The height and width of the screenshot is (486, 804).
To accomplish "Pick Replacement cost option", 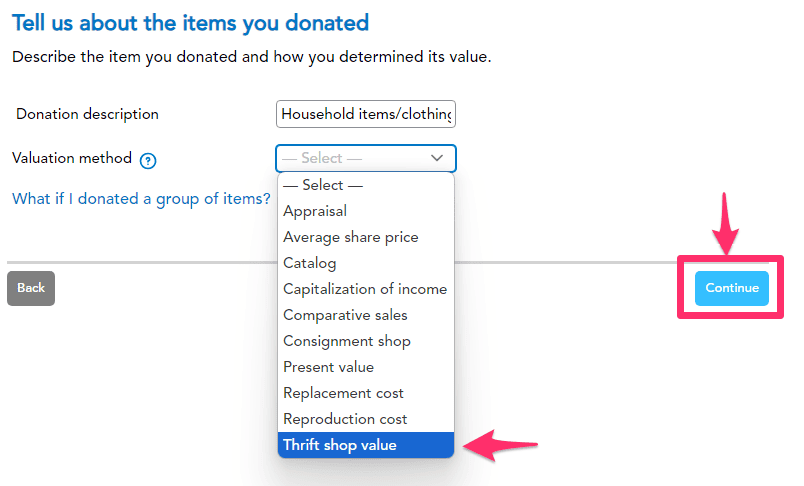I will (343, 393).
